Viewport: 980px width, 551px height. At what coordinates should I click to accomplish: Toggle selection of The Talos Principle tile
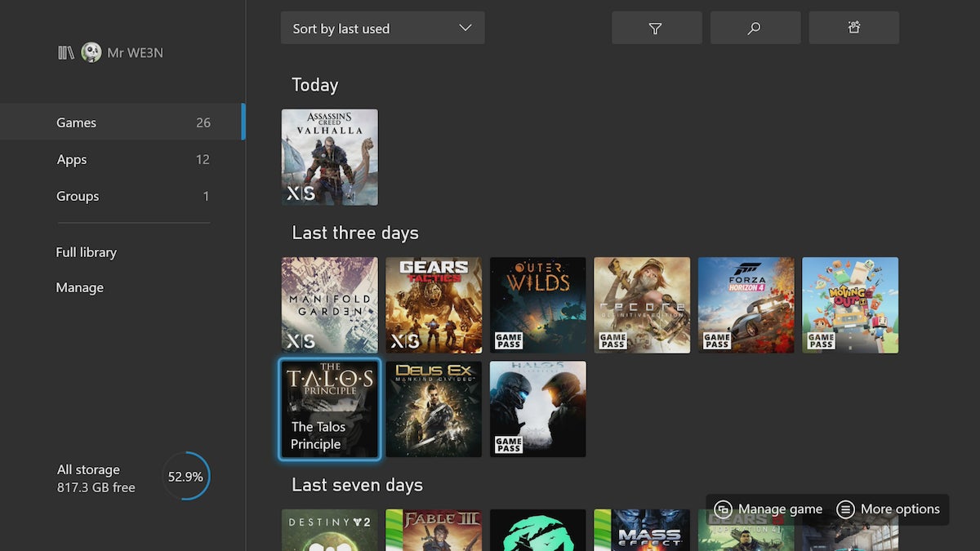pyautogui.click(x=329, y=408)
